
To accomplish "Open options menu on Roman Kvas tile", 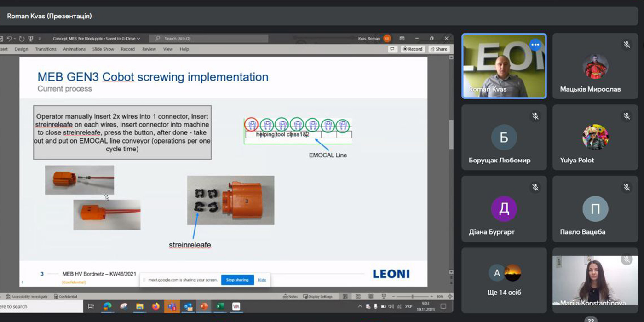I will 535,45.
